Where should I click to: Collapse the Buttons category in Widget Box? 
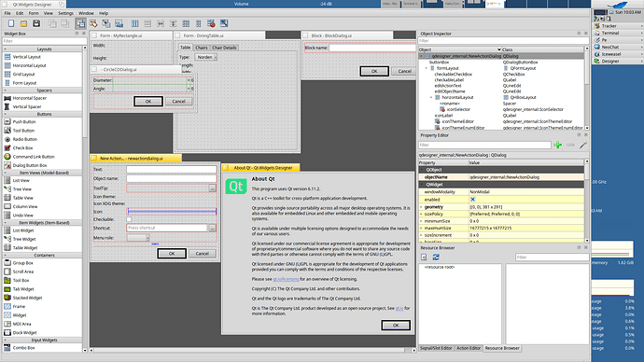point(6,114)
